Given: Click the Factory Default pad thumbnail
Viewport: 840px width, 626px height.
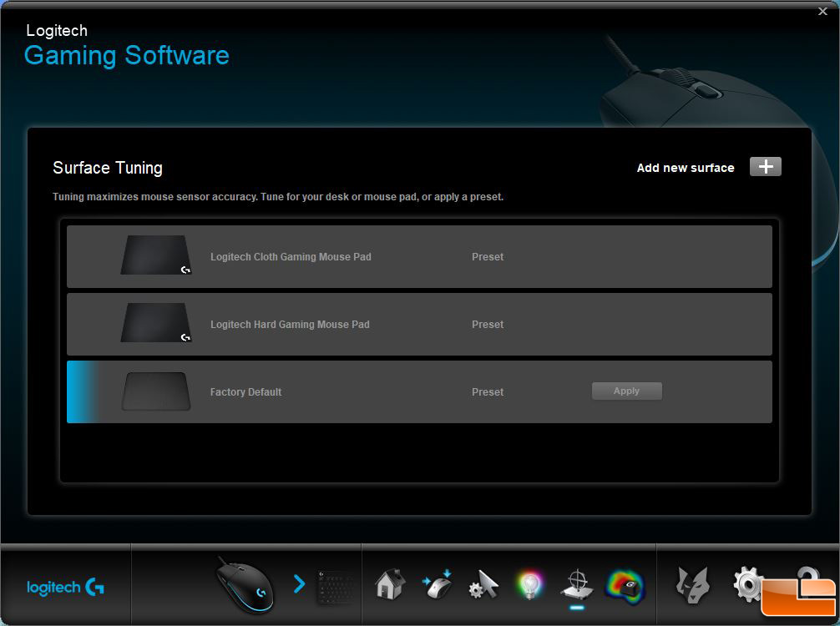Looking at the screenshot, I should point(156,391).
